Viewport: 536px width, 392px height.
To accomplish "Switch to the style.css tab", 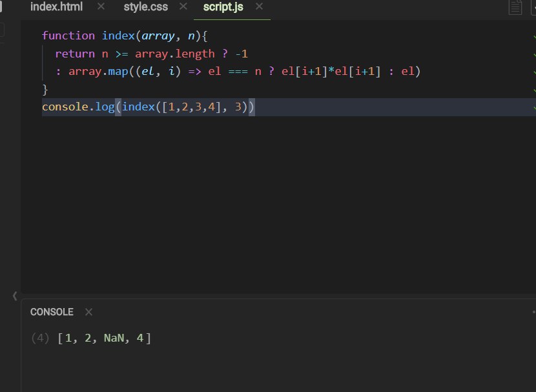I will click(145, 7).
